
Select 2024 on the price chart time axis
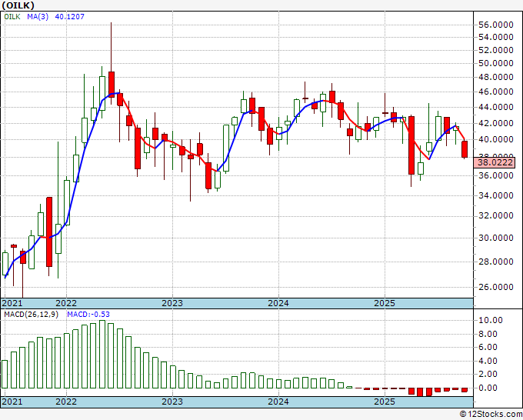[x=278, y=303]
